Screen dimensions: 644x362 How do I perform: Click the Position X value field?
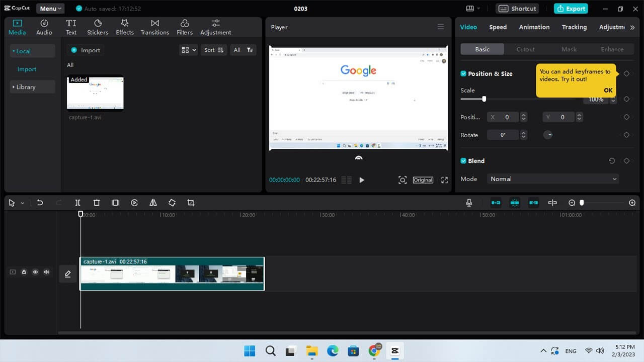(x=508, y=117)
